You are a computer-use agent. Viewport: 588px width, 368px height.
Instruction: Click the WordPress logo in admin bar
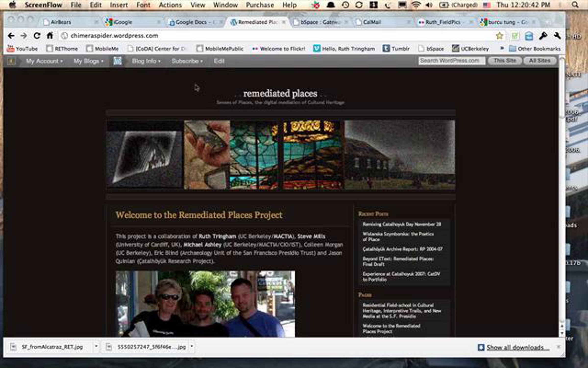point(117,61)
